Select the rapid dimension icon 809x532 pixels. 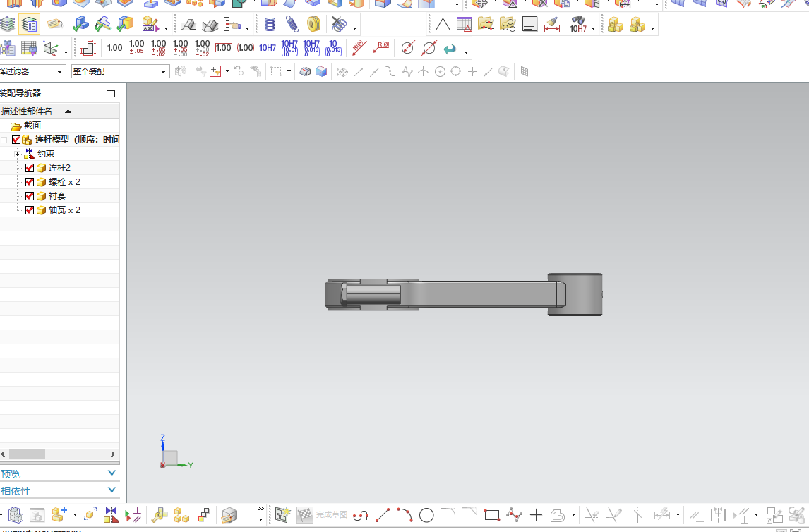88,48
